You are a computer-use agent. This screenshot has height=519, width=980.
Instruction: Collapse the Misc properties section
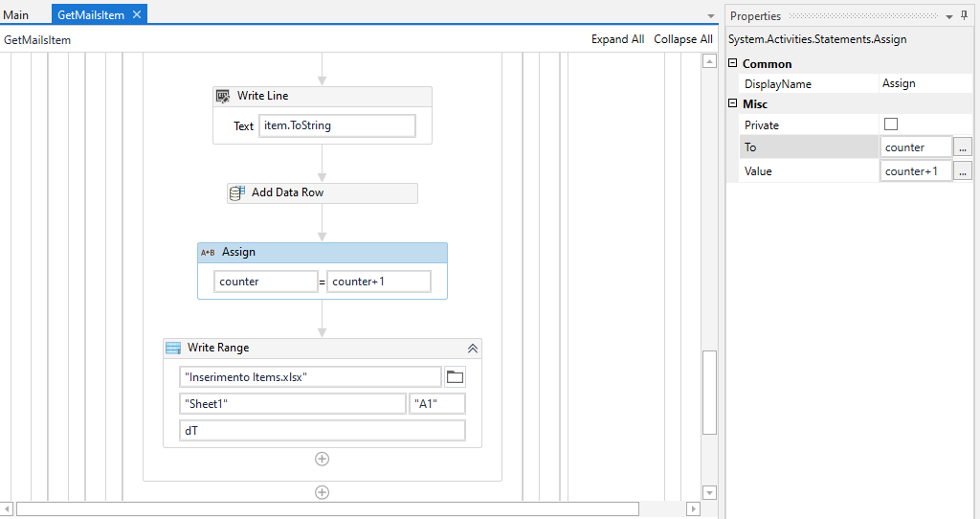point(732,103)
